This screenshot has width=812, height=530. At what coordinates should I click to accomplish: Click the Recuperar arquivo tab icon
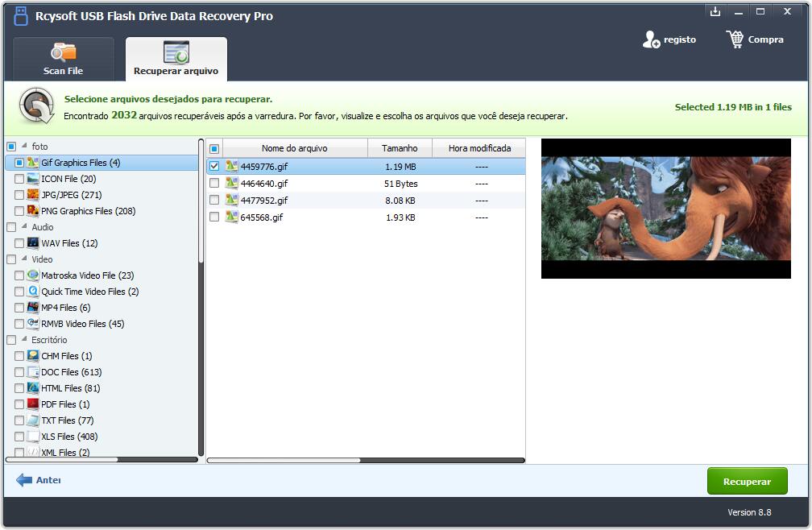[x=176, y=52]
